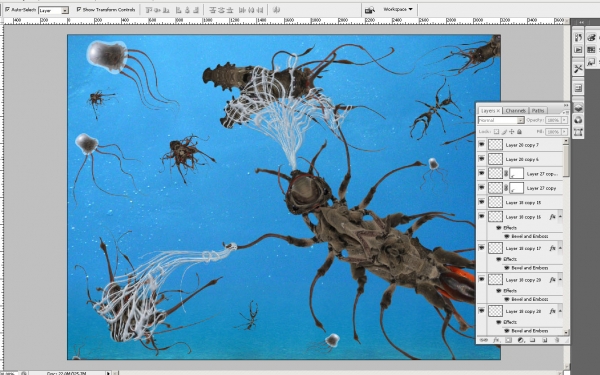Screen dimensions: 600x375
Task: Click the Layer 27 copy mask thumbnail
Action: [x=517, y=188]
